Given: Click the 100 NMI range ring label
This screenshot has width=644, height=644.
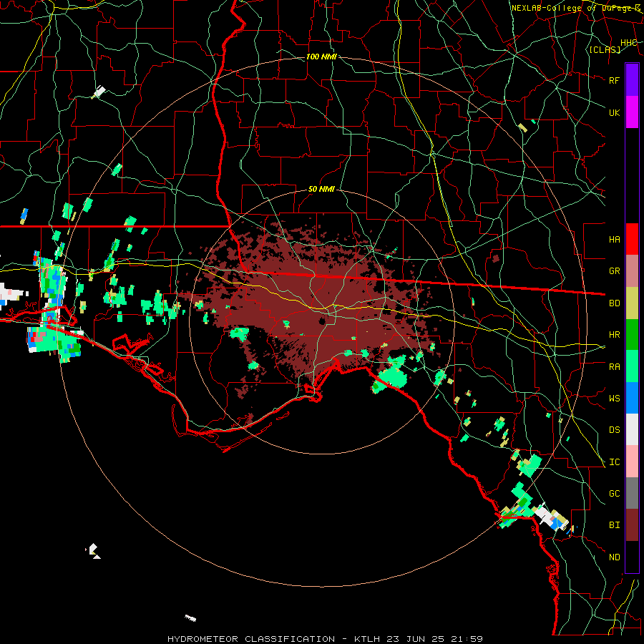Looking at the screenshot, I should pyautogui.click(x=321, y=57).
